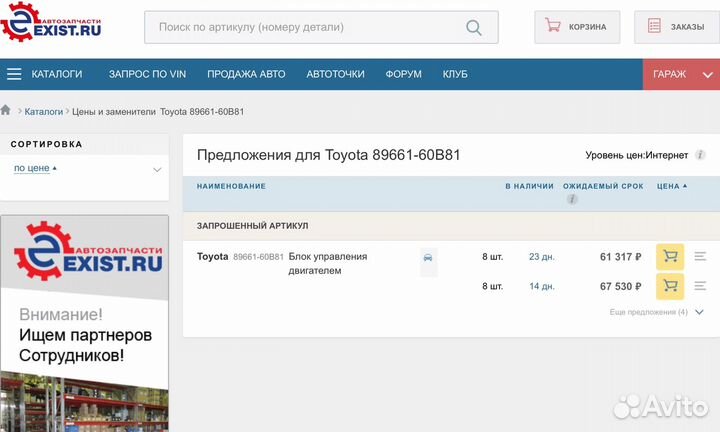
Task: Click the 67 530 ₽ price
Action: [620, 286]
